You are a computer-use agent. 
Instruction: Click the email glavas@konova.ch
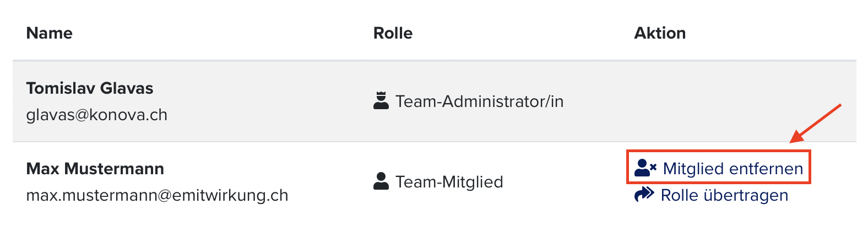pyautogui.click(x=97, y=115)
